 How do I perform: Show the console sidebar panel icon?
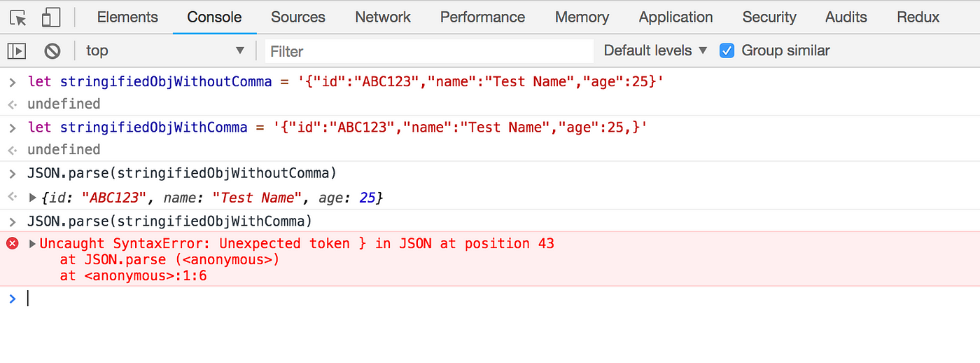point(17,50)
